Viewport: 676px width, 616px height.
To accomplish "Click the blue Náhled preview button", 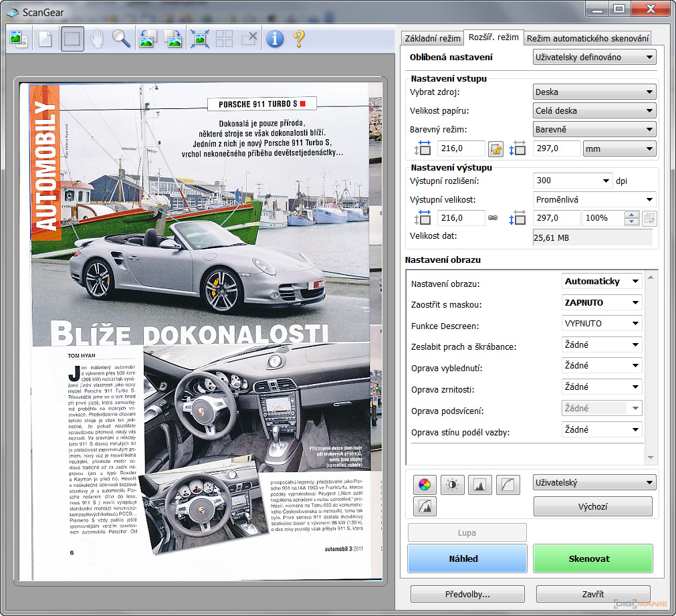I will [467, 558].
